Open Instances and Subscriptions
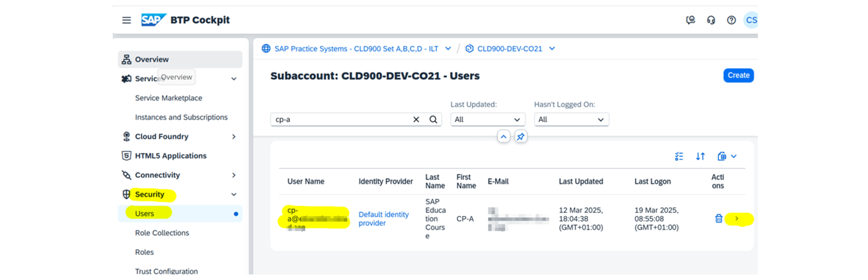The height and width of the screenshot is (280, 868). [x=181, y=117]
